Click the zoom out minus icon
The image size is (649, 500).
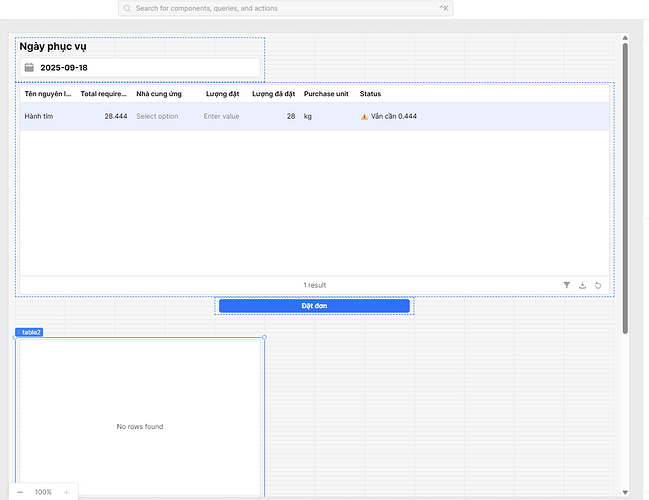tap(20, 492)
